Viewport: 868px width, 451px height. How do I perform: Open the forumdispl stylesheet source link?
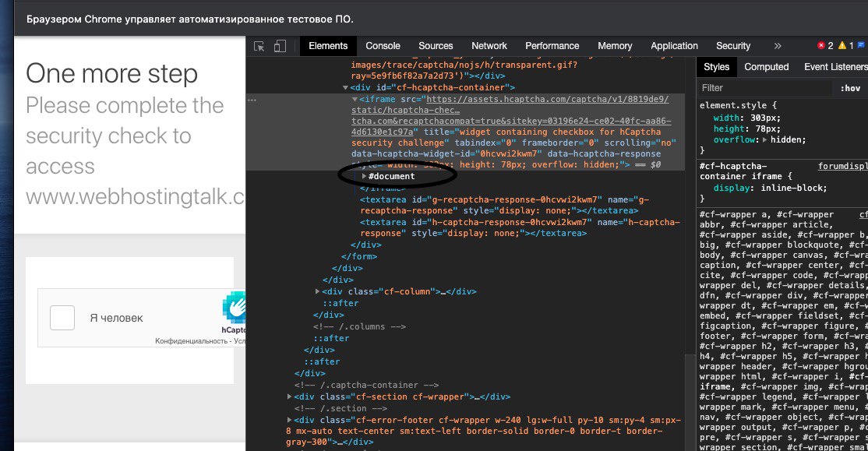pos(842,166)
